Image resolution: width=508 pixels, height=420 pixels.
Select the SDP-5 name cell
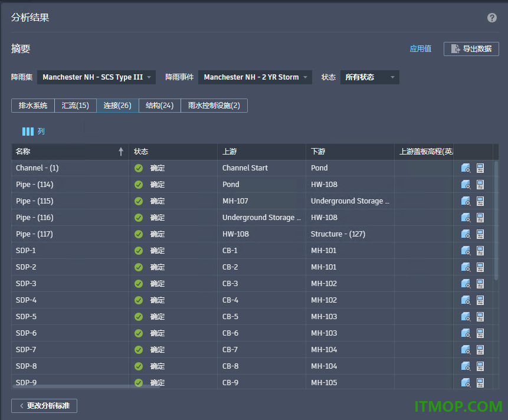coord(70,317)
